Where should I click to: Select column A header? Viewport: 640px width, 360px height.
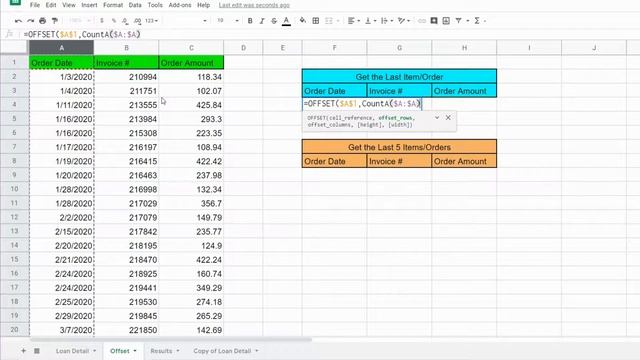tap(62, 48)
